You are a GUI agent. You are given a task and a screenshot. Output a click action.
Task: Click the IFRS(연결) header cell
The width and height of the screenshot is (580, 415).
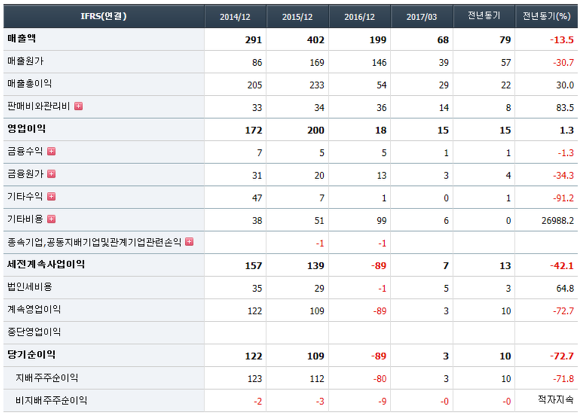(x=104, y=16)
